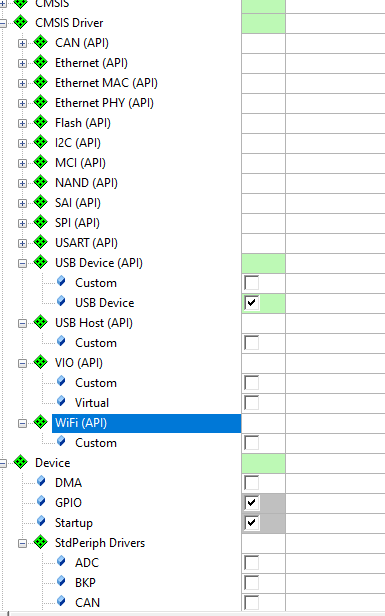Click the blue Virtual component icon under VIO

pyautogui.click(x=61, y=402)
